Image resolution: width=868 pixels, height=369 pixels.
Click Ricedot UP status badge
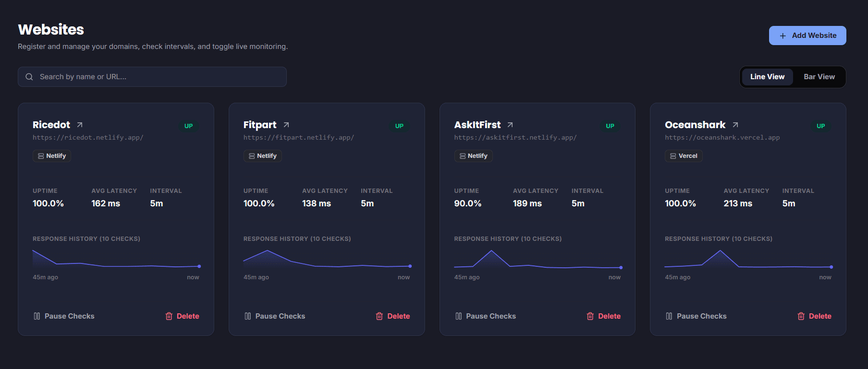189,126
